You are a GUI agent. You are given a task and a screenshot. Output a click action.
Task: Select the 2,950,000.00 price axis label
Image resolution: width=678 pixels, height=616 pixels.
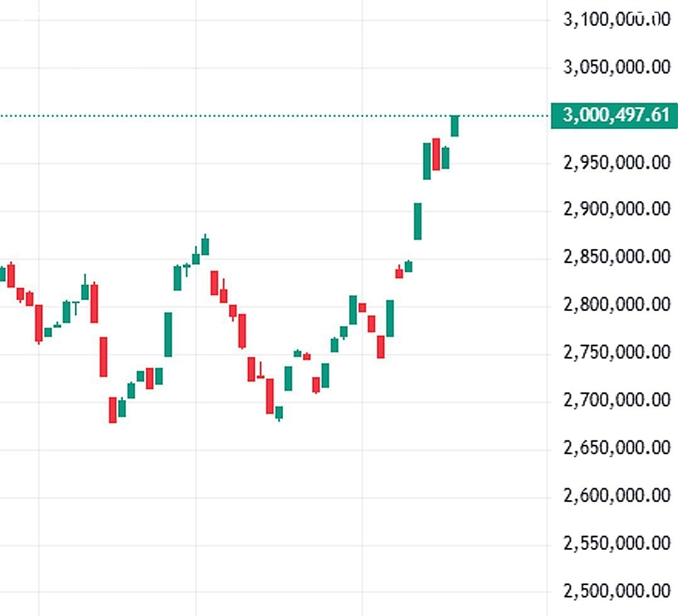coord(616,163)
